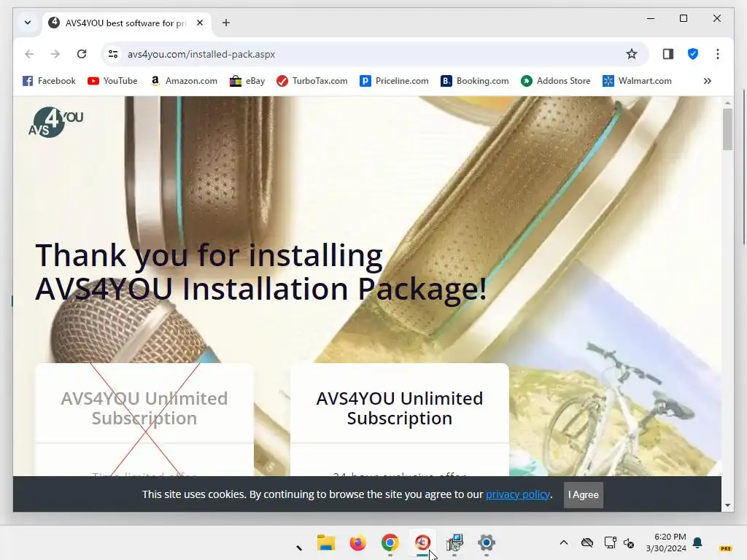This screenshot has height=560, width=747.
Task: Open the installer icon in the taskbar
Action: tap(454, 542)
